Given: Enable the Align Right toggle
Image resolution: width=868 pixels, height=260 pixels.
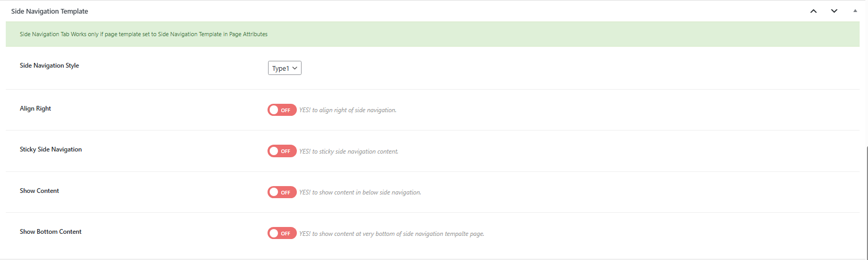Looking at the screenshot, I should point(282,110).
